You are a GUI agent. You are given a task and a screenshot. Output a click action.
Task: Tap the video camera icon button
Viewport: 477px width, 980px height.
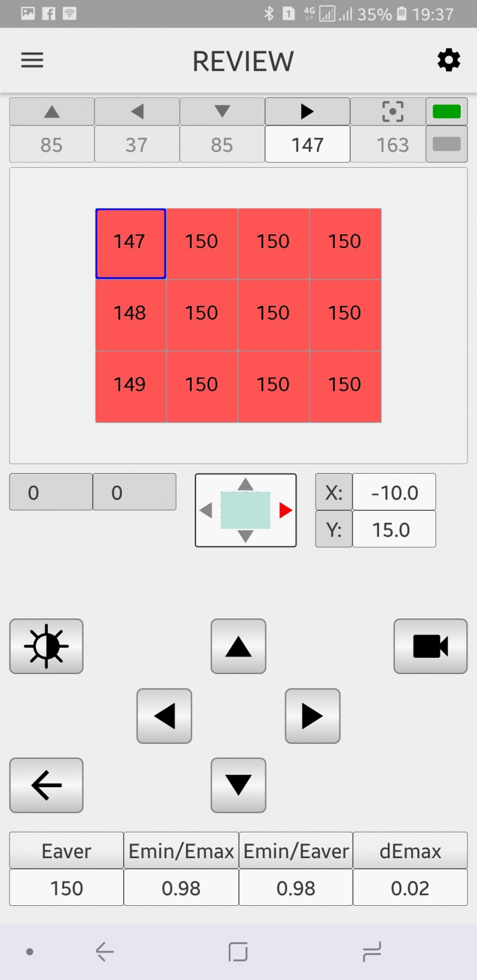click(x=430, y=646)
